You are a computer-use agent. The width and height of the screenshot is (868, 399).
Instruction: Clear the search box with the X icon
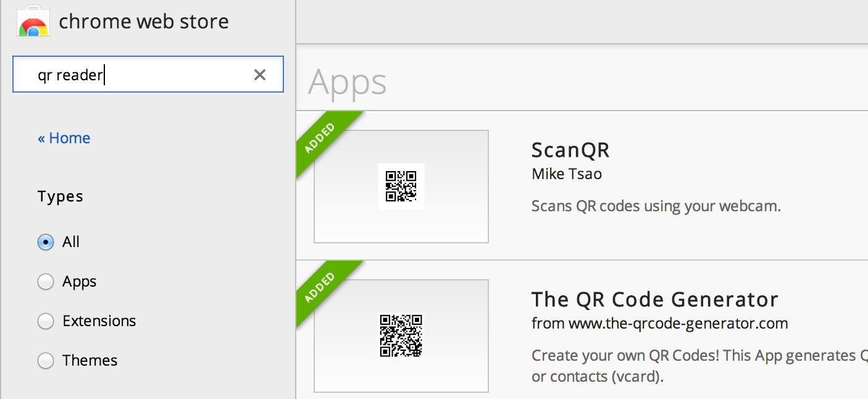pyautogui.click(x=260, y=75)
